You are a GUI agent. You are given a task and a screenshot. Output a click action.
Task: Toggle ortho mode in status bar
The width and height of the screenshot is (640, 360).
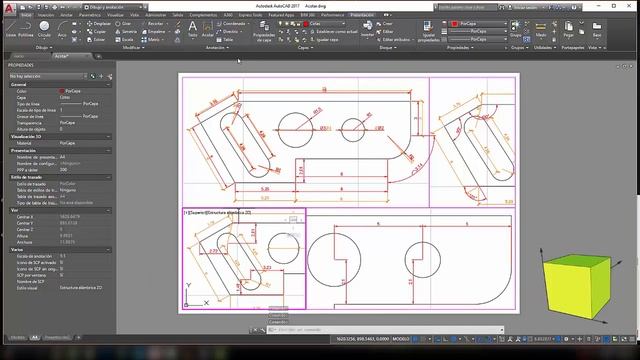[x=445, y=339]
